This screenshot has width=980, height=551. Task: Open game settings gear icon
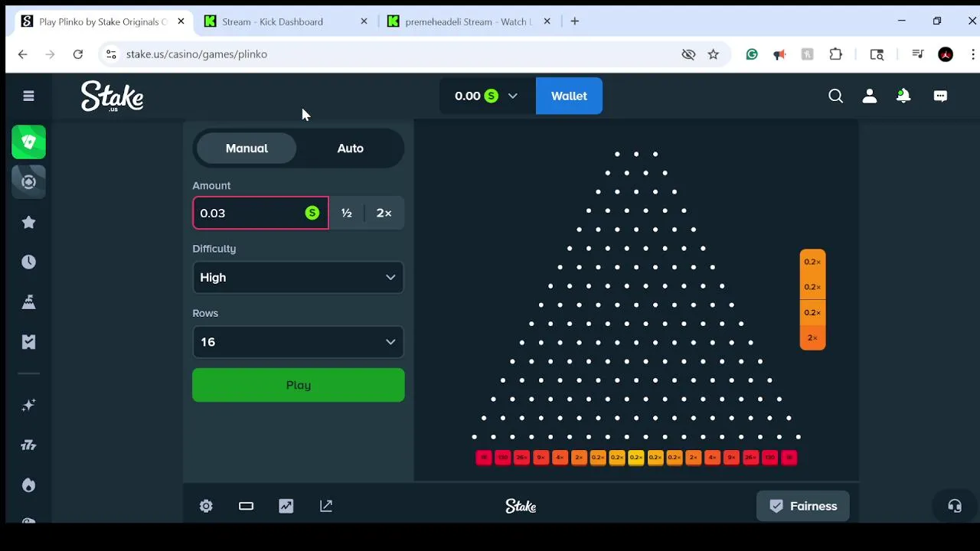coord(206,506)
